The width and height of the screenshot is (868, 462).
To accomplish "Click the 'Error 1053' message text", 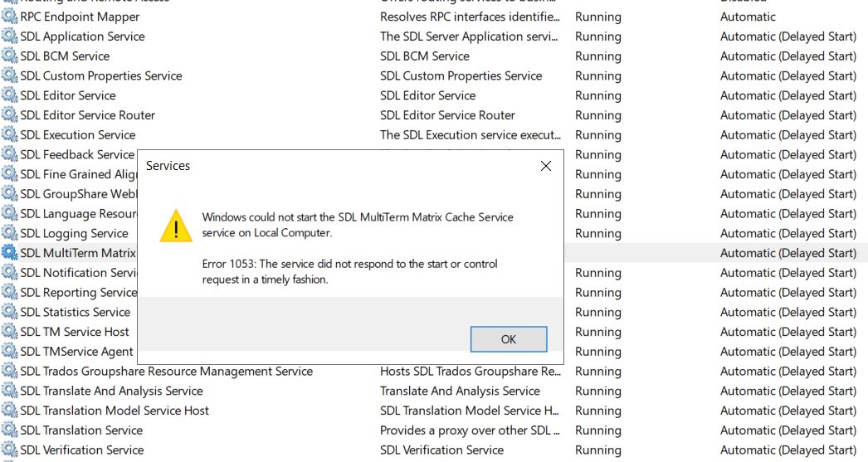I will (350, 272).
